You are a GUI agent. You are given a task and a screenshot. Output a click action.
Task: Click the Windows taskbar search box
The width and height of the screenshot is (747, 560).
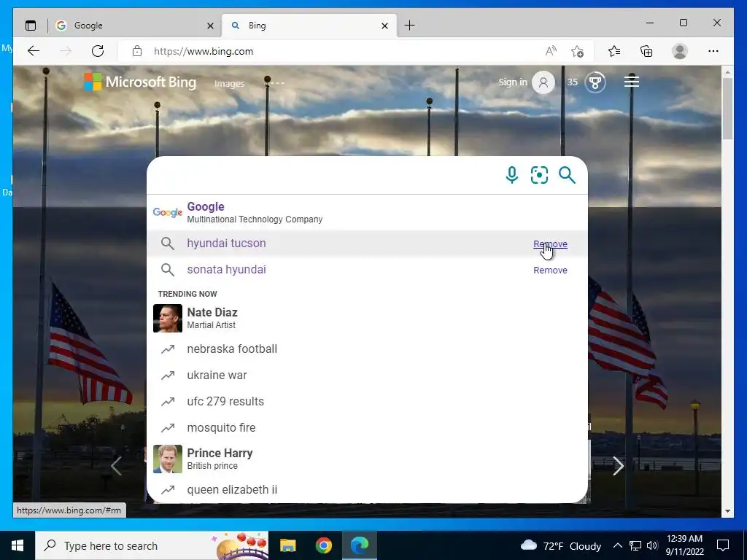(152, 545)
